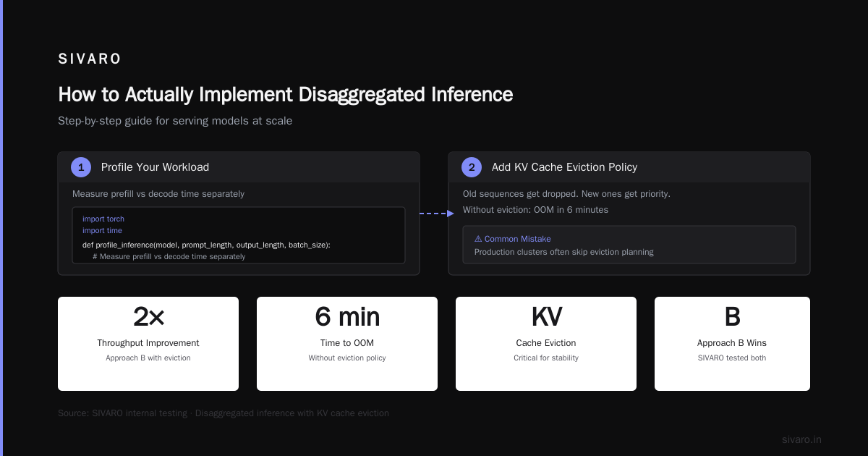The width and height of the screenshot is (868, 456).
Task: Click the sivaro.in link
Action: click(x=801, y=439)
